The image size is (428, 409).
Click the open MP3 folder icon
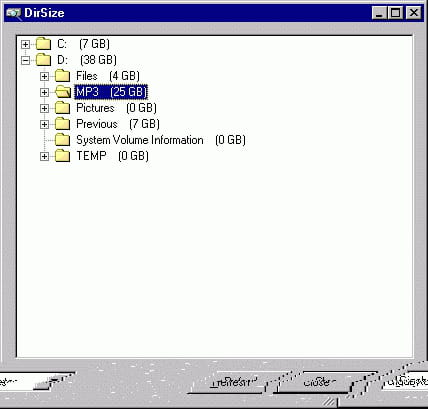(x=63, y=92)
